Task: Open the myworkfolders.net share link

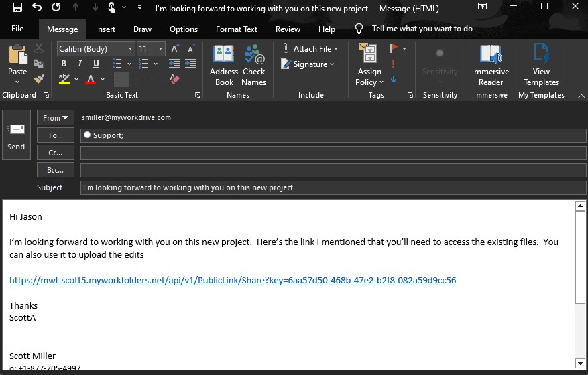Action: click(x=233, y=280)
